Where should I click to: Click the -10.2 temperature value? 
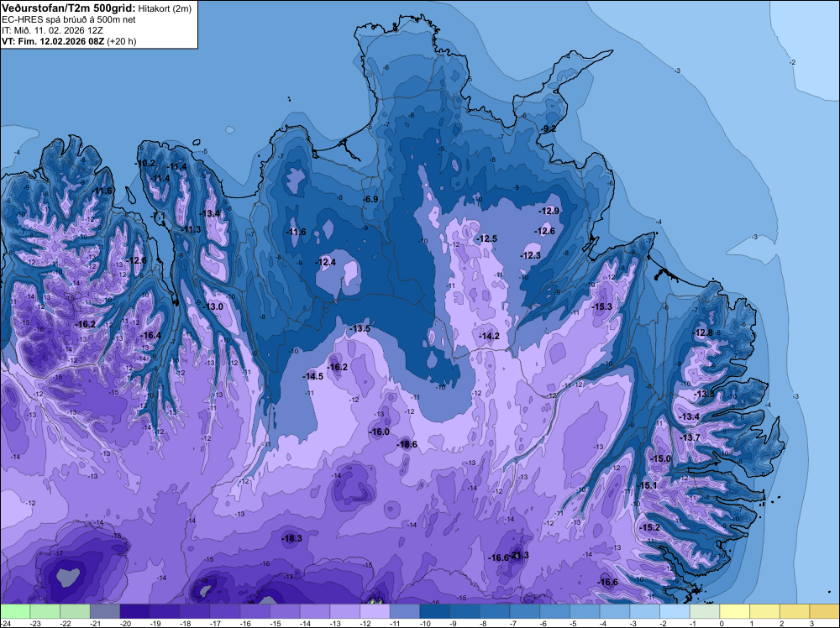tap(145, 163)
